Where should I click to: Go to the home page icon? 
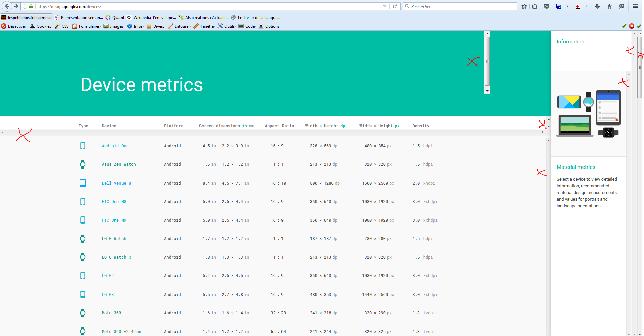610,6
